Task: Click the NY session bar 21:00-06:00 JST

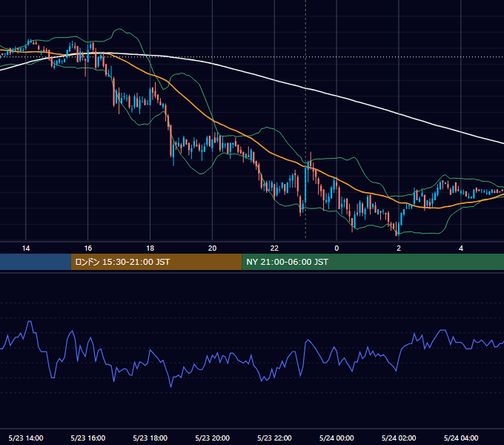Action: pyautogui.click(x=373, y=262)
